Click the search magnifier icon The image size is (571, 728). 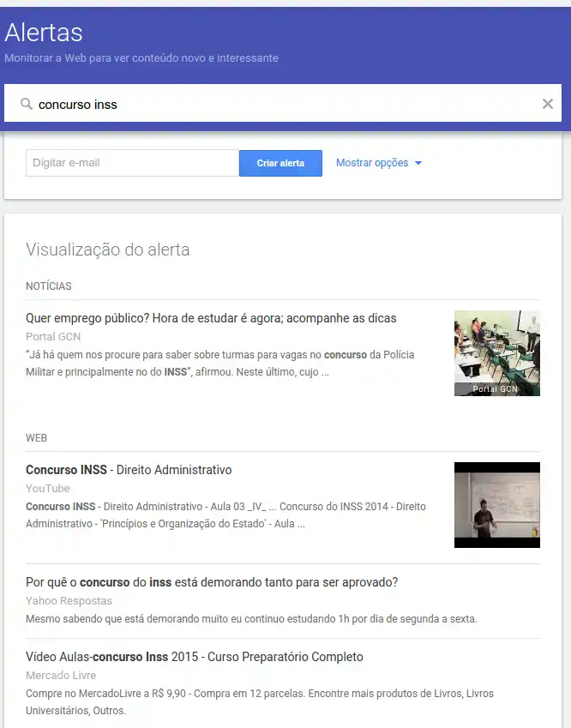coord(27,104)
